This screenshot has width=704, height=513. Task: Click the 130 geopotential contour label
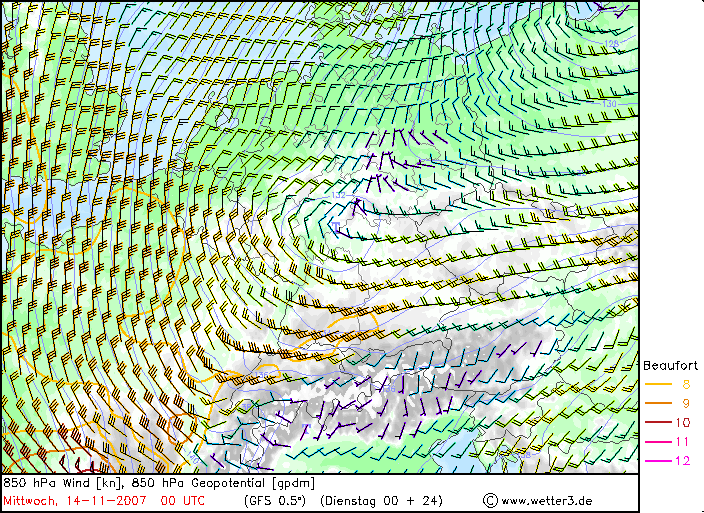[x=609, y=104]
